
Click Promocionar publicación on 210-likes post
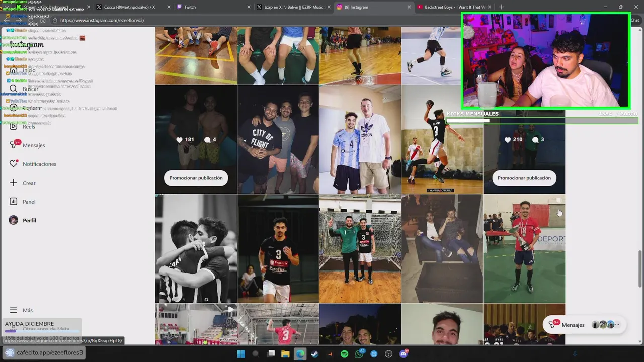pos(524,178)
